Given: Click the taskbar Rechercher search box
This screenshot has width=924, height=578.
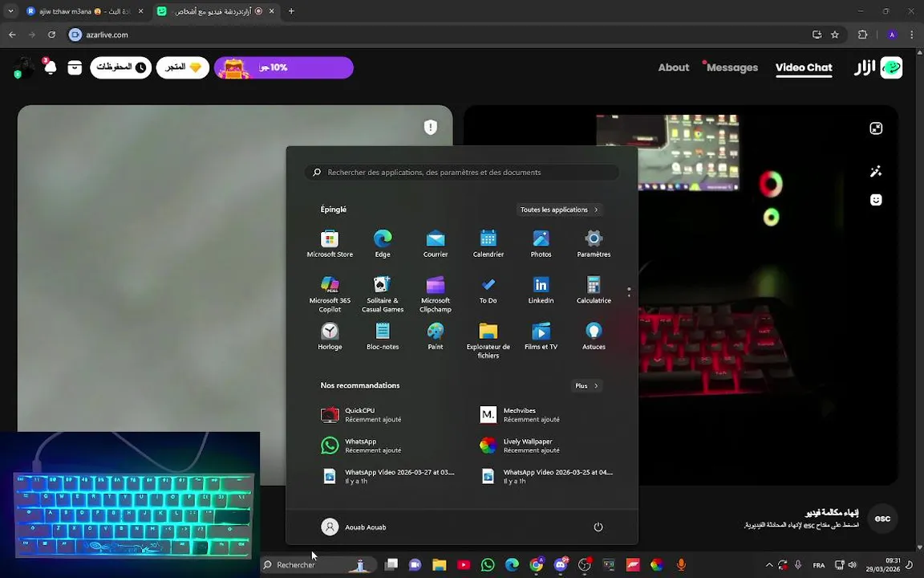Looking at the screenshot, I should pyautogui.click(x=317, y=564).
